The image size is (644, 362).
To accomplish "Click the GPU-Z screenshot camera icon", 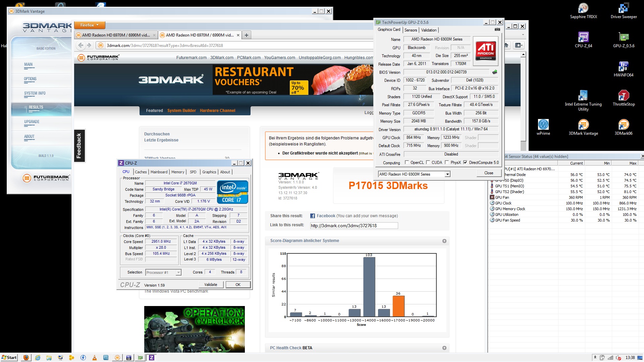I will (497, 29).
